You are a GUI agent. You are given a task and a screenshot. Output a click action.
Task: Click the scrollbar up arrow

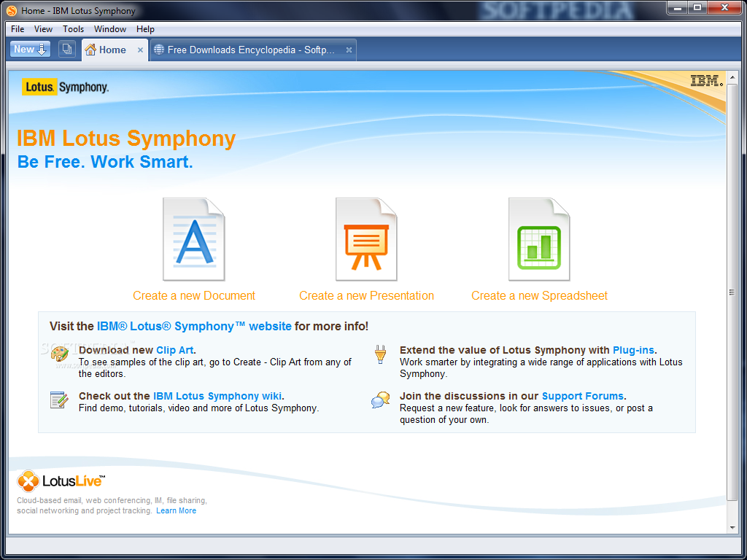coord(732,77)
